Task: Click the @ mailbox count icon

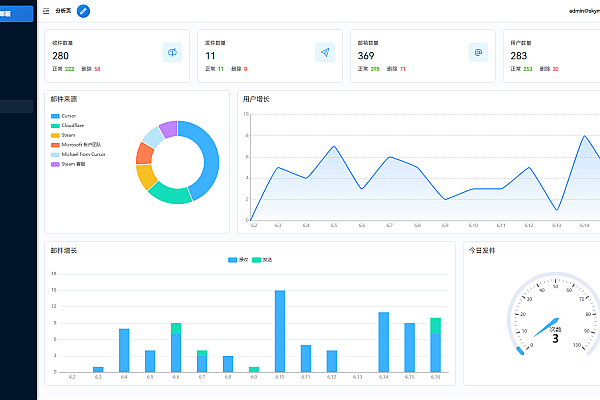Action: tap(478, 53)
